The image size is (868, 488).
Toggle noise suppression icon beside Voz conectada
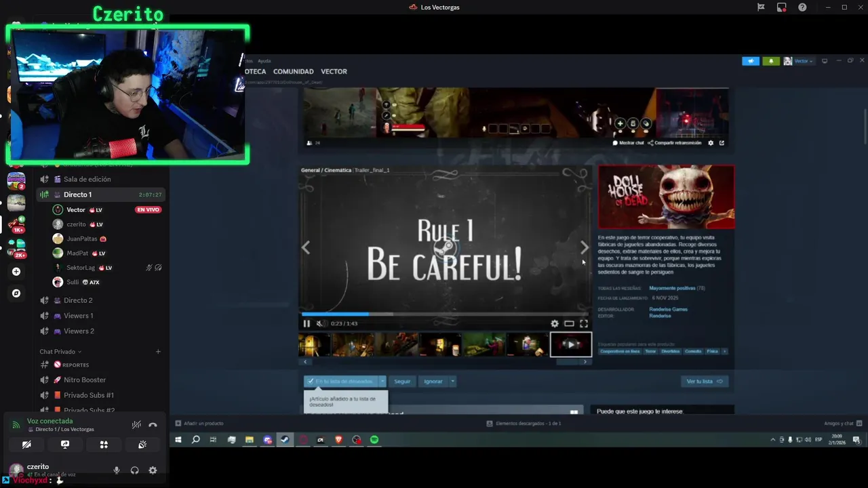pyautogui.click(x=136, y=425)
